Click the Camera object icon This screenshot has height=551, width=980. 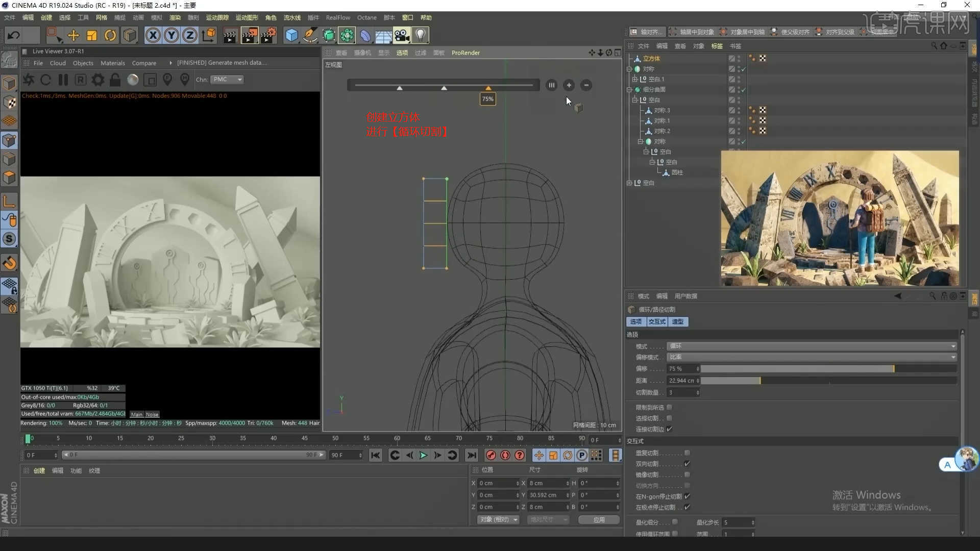click(402, 35)
